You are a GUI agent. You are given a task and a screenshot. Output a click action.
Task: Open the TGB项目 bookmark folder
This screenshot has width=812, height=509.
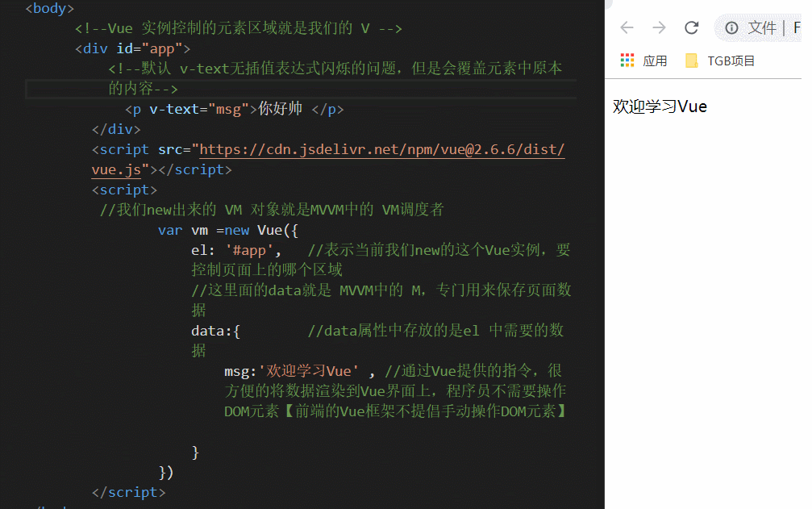[x=720, y=60]
